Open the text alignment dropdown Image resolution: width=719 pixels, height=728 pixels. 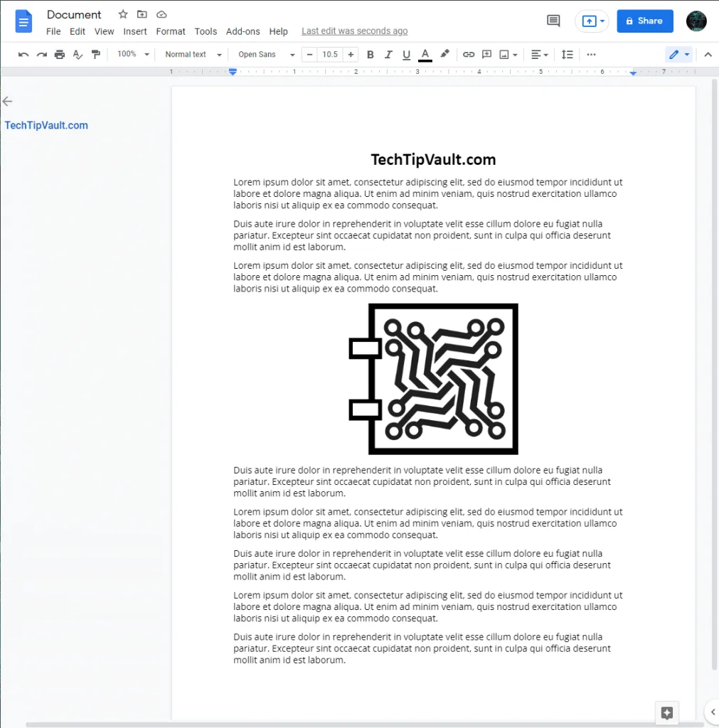(x=540, y=55)
